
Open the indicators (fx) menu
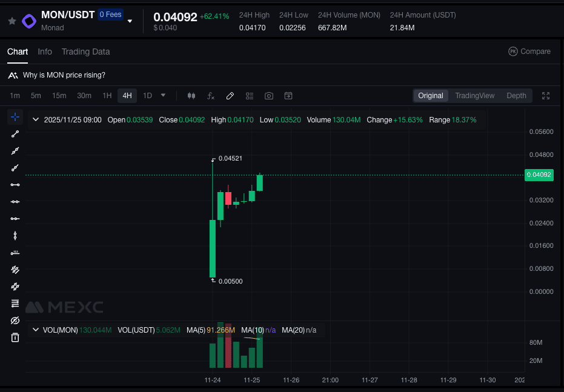(x=211, y=96)
